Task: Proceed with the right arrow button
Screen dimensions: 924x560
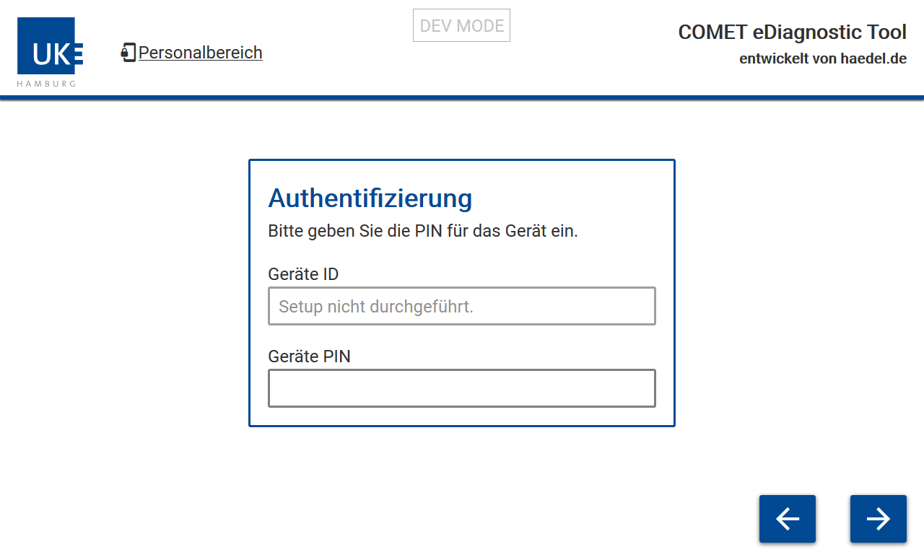Action: click(878, 519)
